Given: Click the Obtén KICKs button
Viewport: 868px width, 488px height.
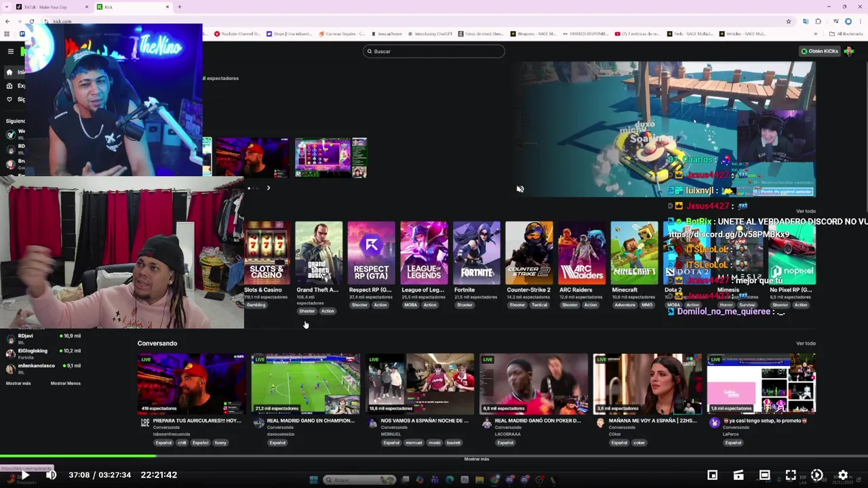Looking at the screenshot, I should coord(820,51).
